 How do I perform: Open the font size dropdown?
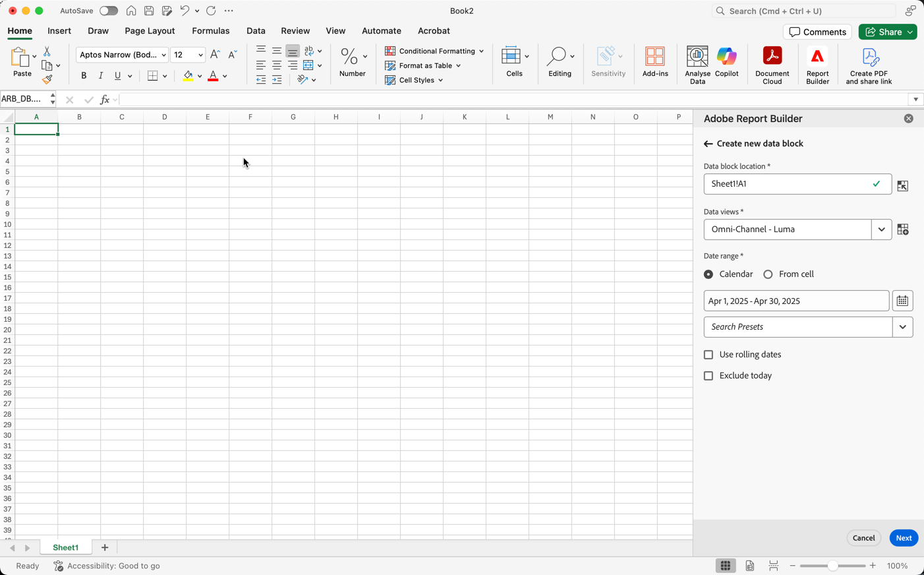(200, 55)
